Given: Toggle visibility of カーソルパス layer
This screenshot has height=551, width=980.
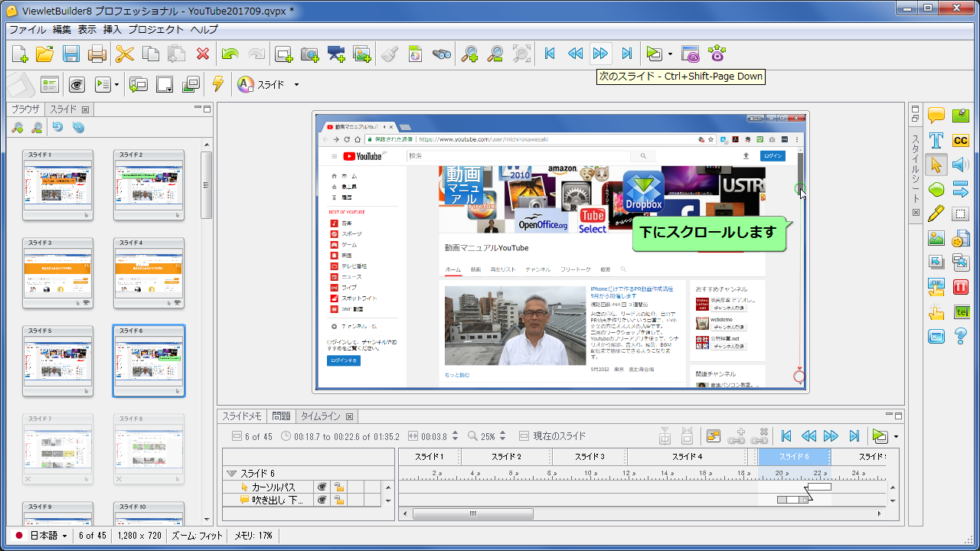Looking at the screenshot, I should point(322,487).
